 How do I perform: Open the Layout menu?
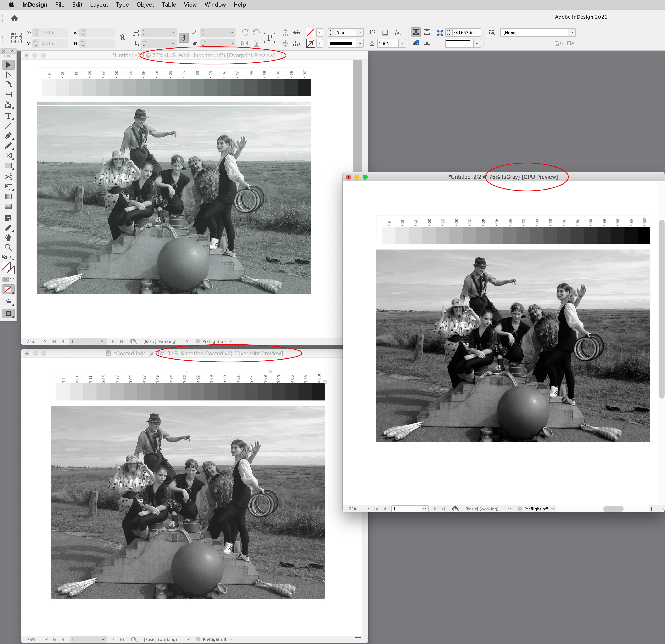click(99, 5)
